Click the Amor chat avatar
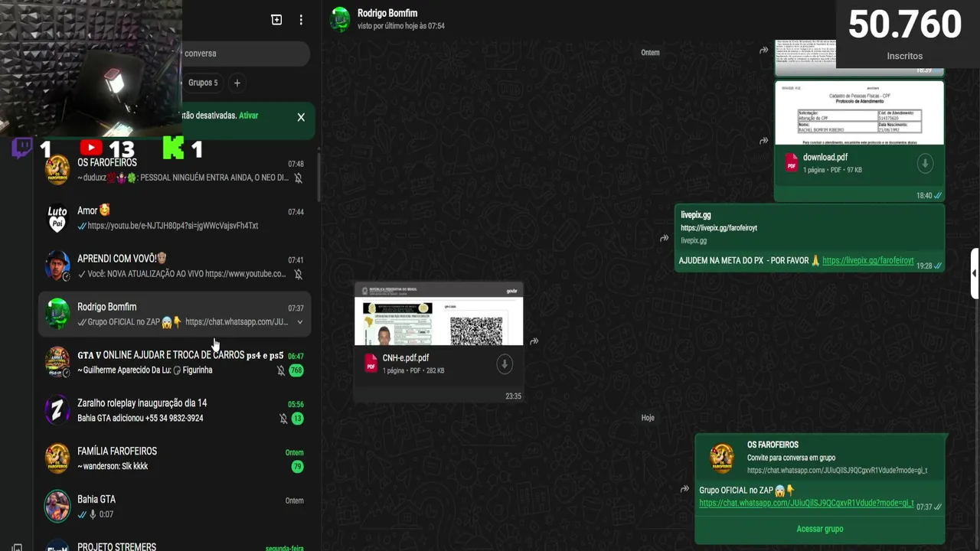 pos(57,218)
